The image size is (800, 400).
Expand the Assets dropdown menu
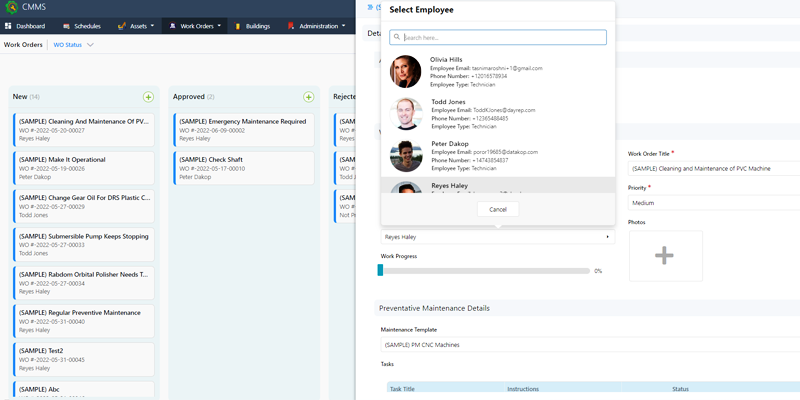[x=136, y=25]
